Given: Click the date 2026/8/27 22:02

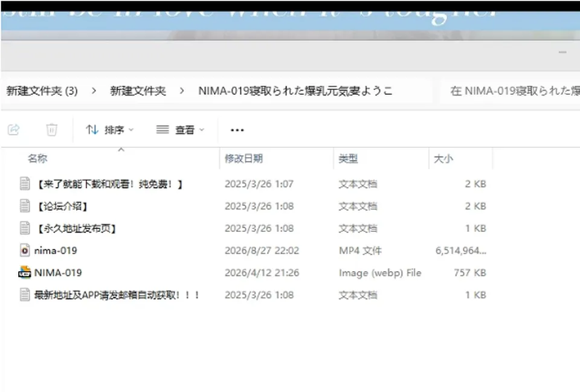Looking at the screenshot, I should point(262,251).
